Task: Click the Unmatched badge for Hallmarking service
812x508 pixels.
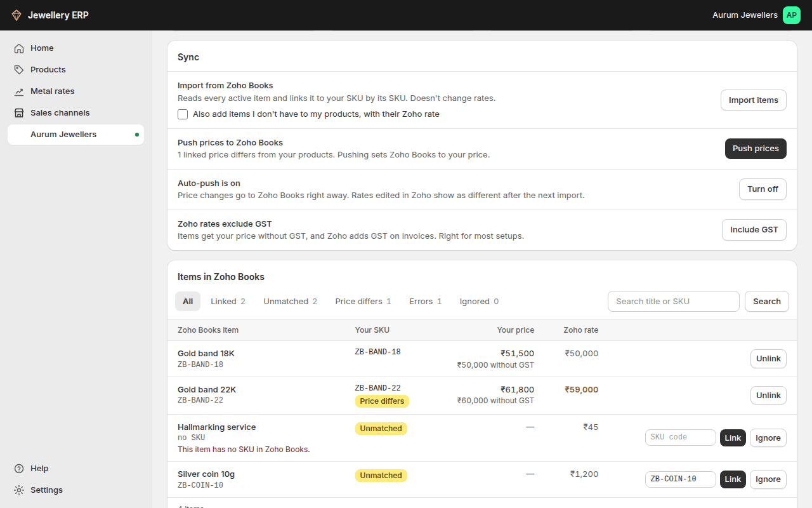Action: click(x=381, y=429)
